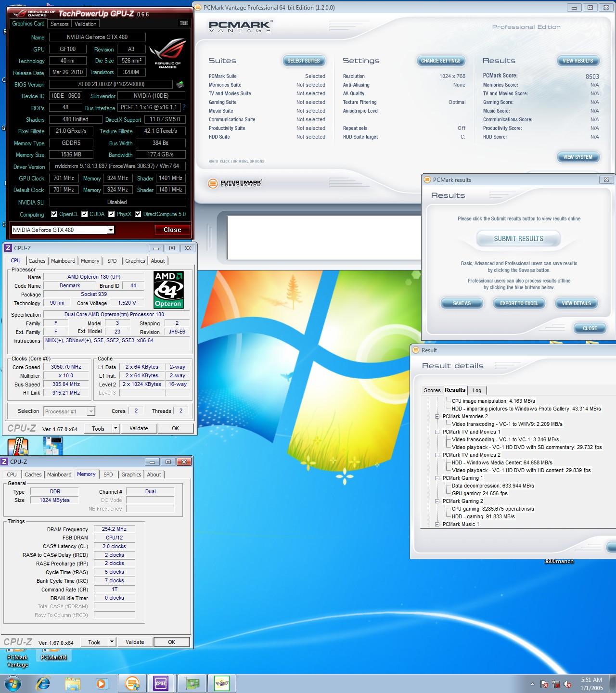Viewport: 616px width, 693px height.
Task: Click the Bus Interface question mark icon
Action: click(184, 107)
